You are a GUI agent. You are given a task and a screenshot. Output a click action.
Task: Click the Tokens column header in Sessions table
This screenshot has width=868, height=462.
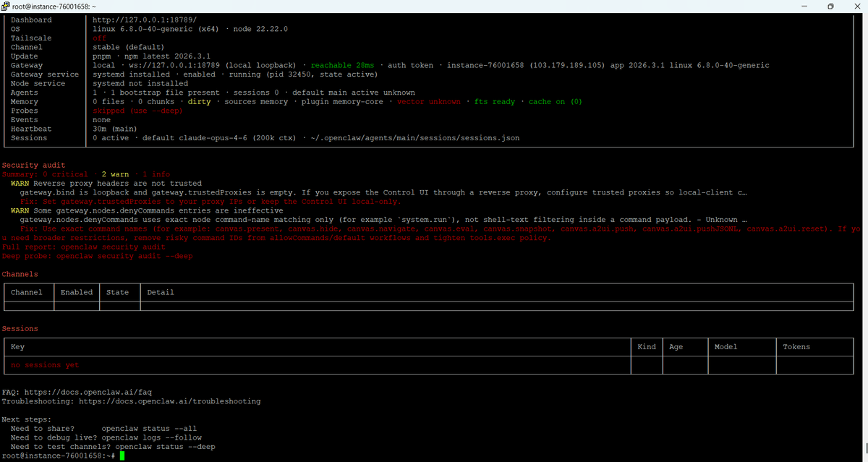tap(796, 347)
